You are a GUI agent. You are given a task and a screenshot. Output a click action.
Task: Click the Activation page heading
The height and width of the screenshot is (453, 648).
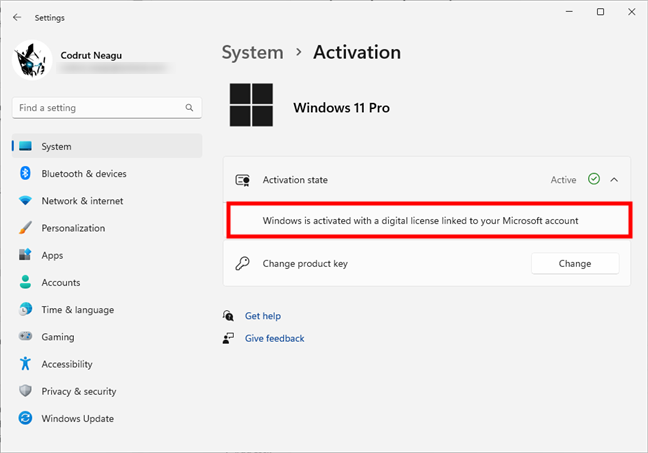[357, 52]
